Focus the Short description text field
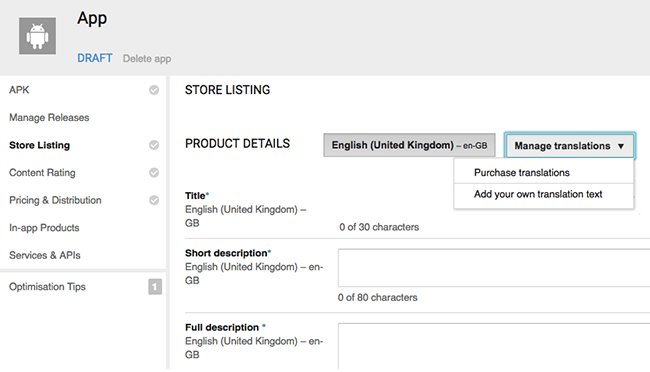 click(x=494, y=268)
